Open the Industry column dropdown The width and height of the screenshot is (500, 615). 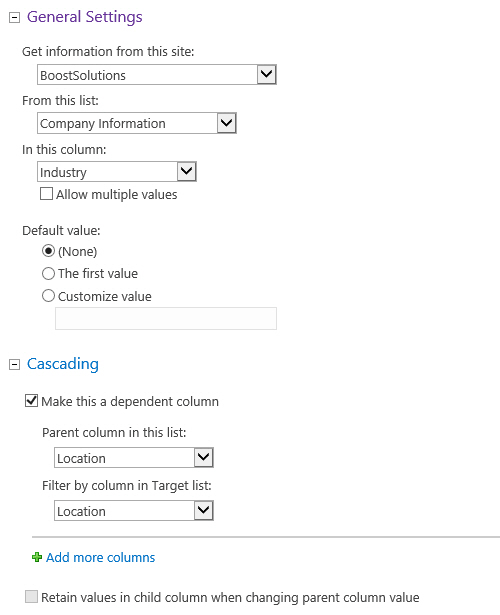point(116,172)
